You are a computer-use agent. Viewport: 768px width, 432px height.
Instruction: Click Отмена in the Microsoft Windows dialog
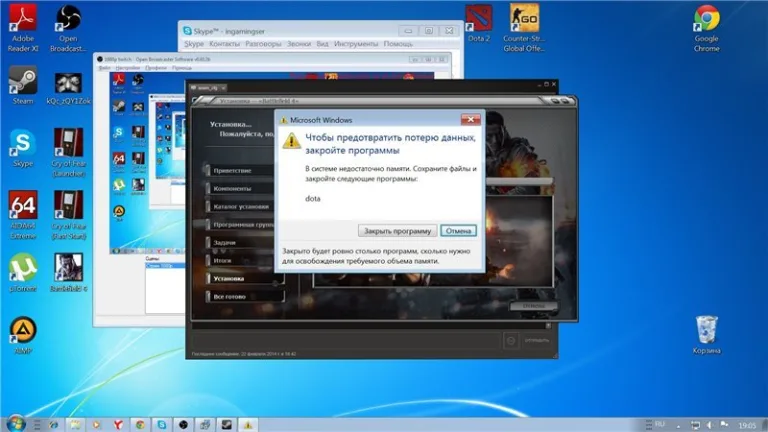(458, 231)
